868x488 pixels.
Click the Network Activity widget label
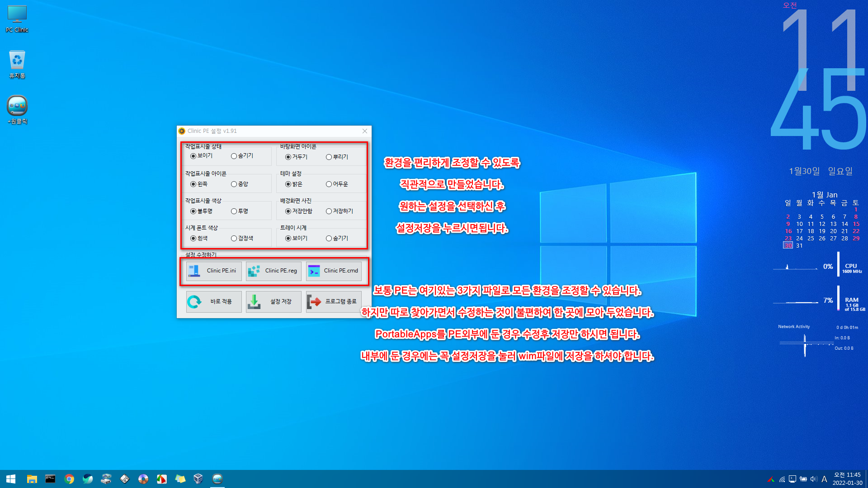[x=794, y=327]
